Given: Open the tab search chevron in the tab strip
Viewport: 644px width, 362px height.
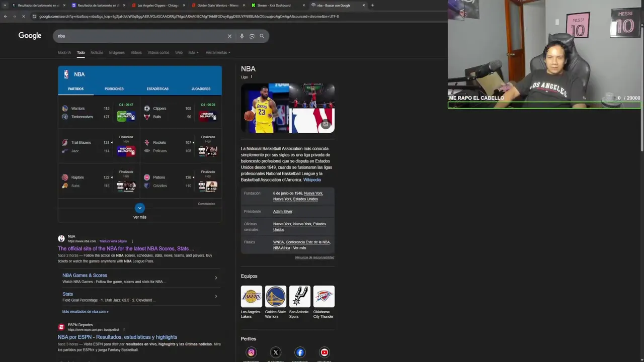Looking at the screenshot, I should pyautogui.click(x=4, y=6).
